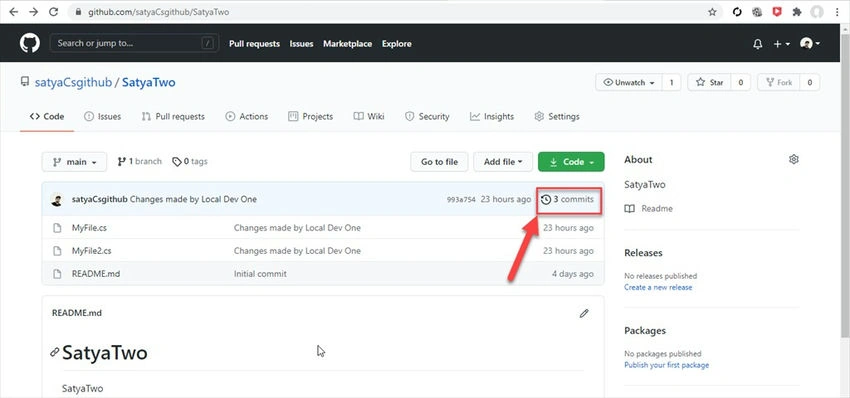Open Pull requests in top navigation
850x398 pixels.
(254, 44)
